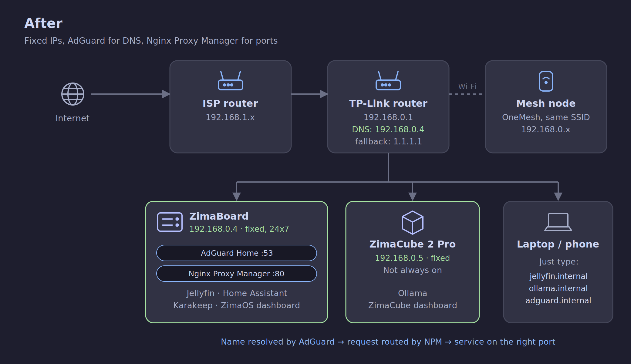
Task: Click the Wi-Fi label on the dashed link
Action: (x=467, y=86)
